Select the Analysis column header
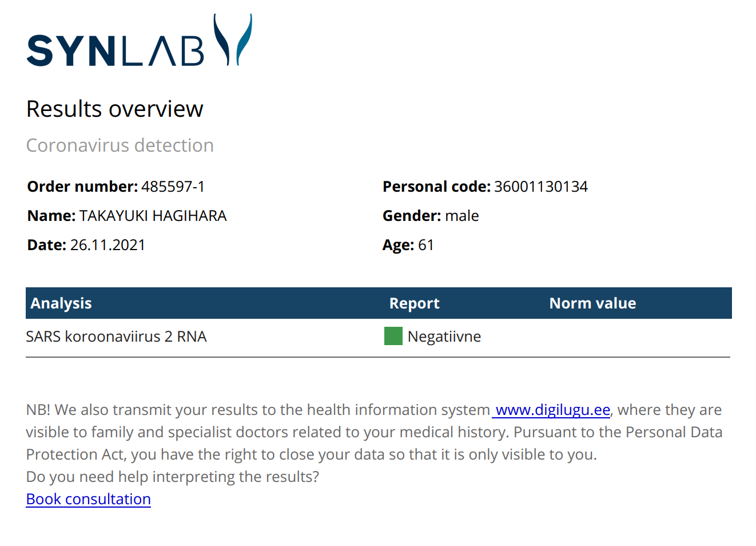The image size is (756, 546). (x=61, y=303)
